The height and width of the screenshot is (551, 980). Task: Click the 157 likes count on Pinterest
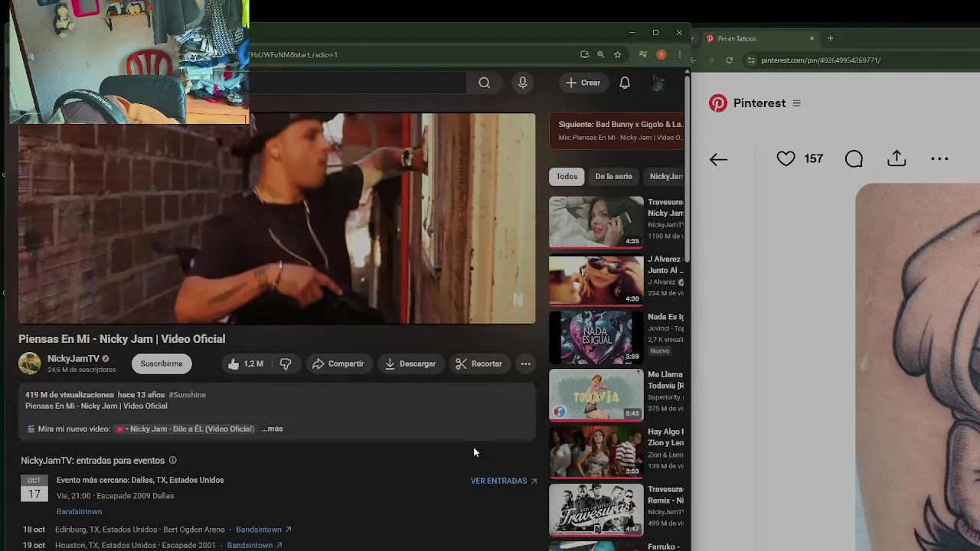point(813,159)
